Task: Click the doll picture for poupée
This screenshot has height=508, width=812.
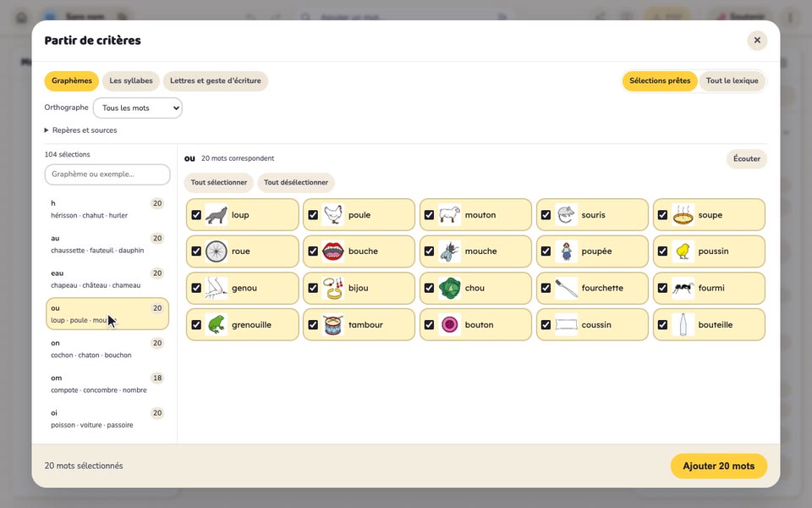Action: (x=566, y=251)
